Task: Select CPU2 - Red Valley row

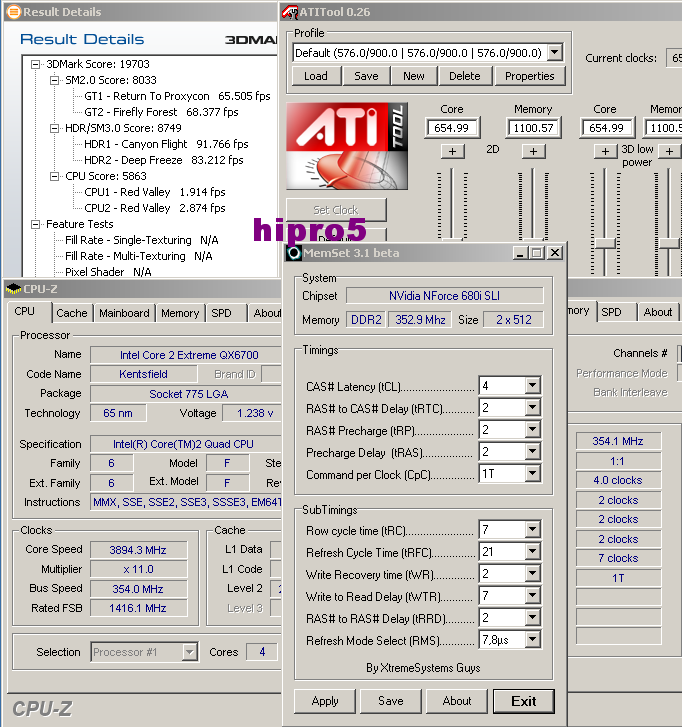Action: (154, 208)
